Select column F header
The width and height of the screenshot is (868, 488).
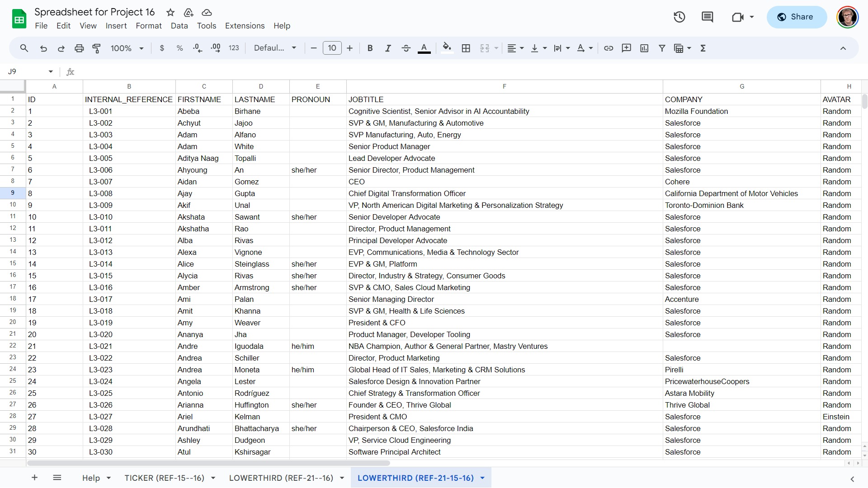505,86
